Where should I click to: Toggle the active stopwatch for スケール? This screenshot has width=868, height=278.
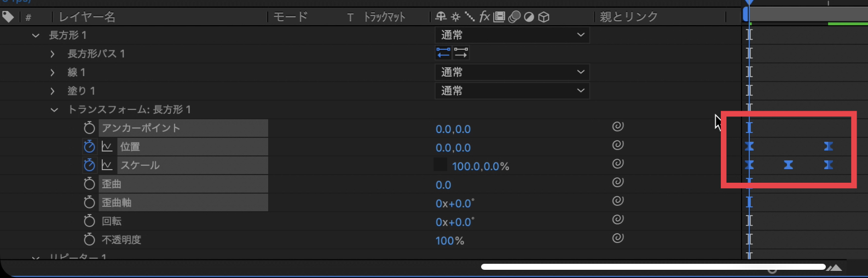pos(89,165)
